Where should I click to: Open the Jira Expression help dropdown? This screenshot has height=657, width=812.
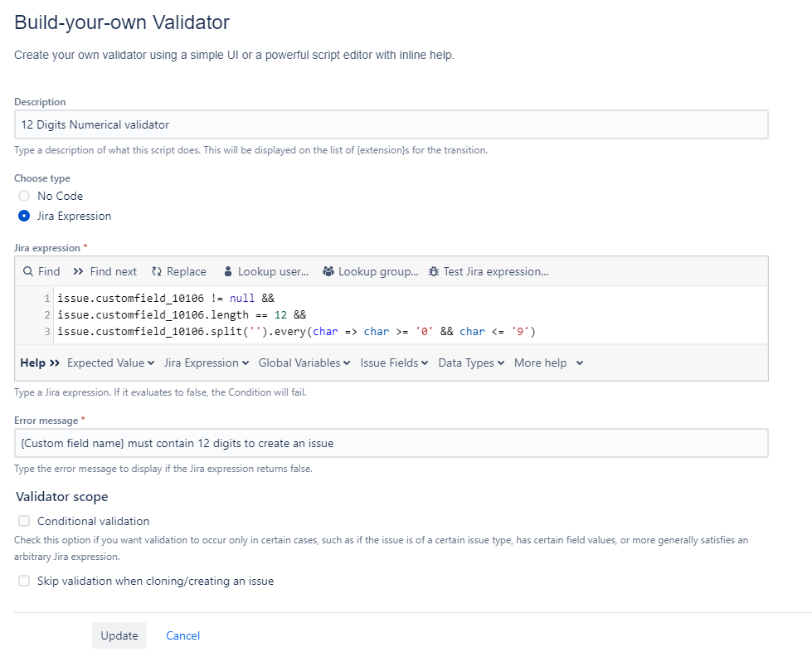coord(207,363)
